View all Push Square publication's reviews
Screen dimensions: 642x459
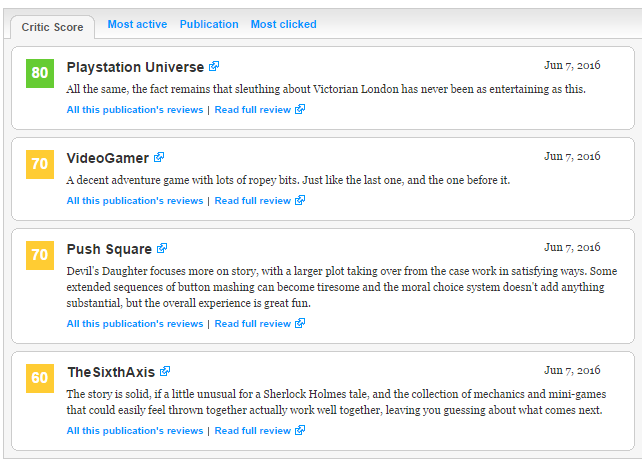[x=135, y=323]
